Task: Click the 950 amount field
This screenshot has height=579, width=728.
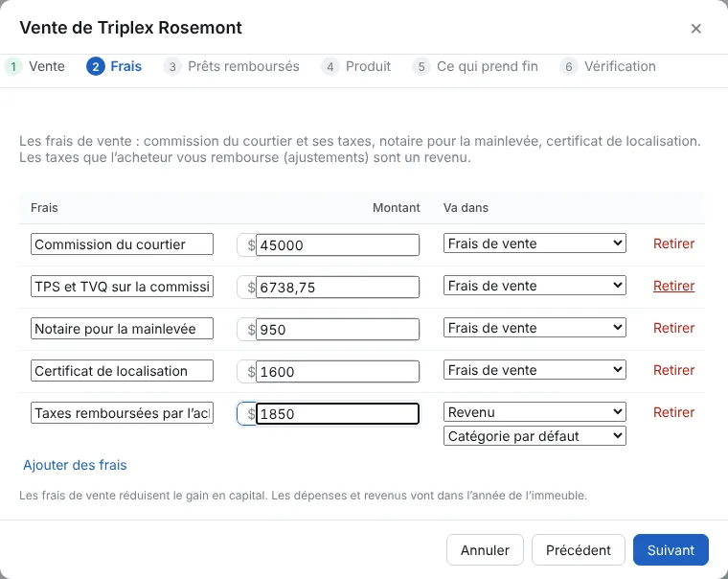Action: [337, 330]
